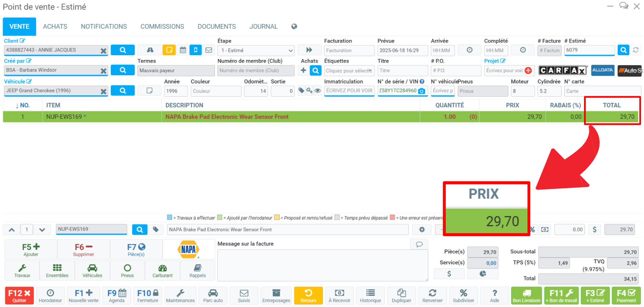Toggle the blue mobile phone icon
Viewport: 644px width, 307px height.
pyautogui.click(x=196, y=50)
